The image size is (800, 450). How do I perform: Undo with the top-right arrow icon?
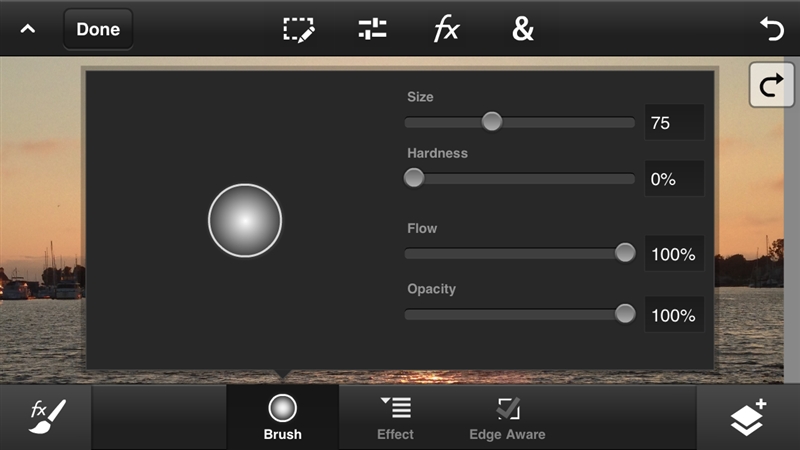coord(771,29)
